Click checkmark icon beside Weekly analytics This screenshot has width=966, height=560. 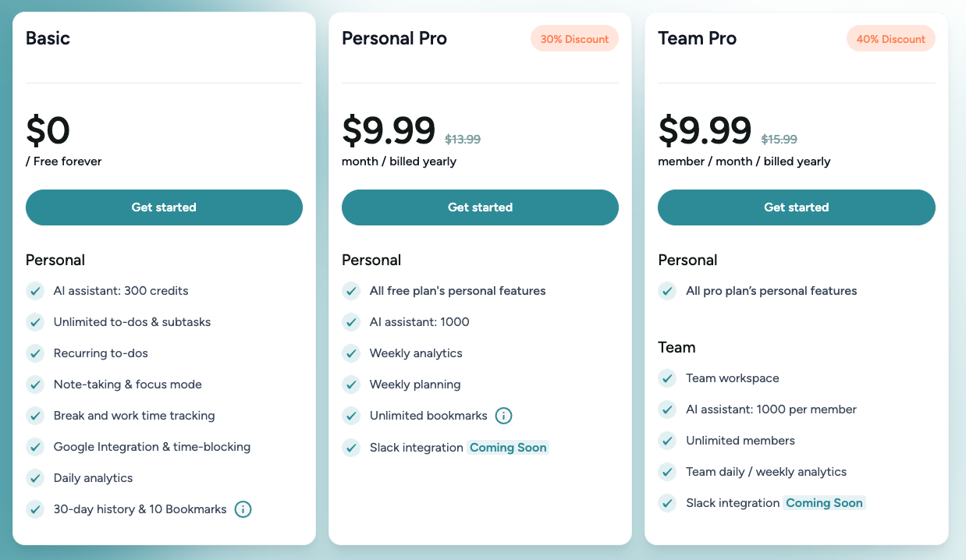[351, 353]
